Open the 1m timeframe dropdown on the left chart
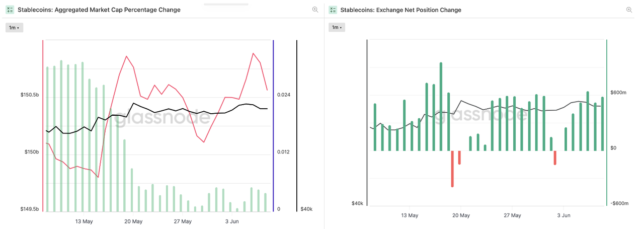Image resolution: width=644 pixels, height=229 pixels. click(x=14, y=28)
